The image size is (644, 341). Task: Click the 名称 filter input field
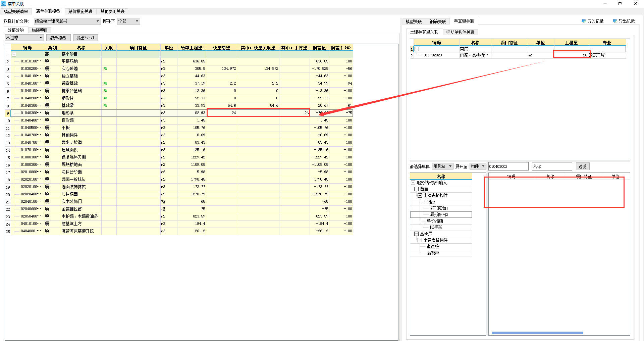coord(552,166)
